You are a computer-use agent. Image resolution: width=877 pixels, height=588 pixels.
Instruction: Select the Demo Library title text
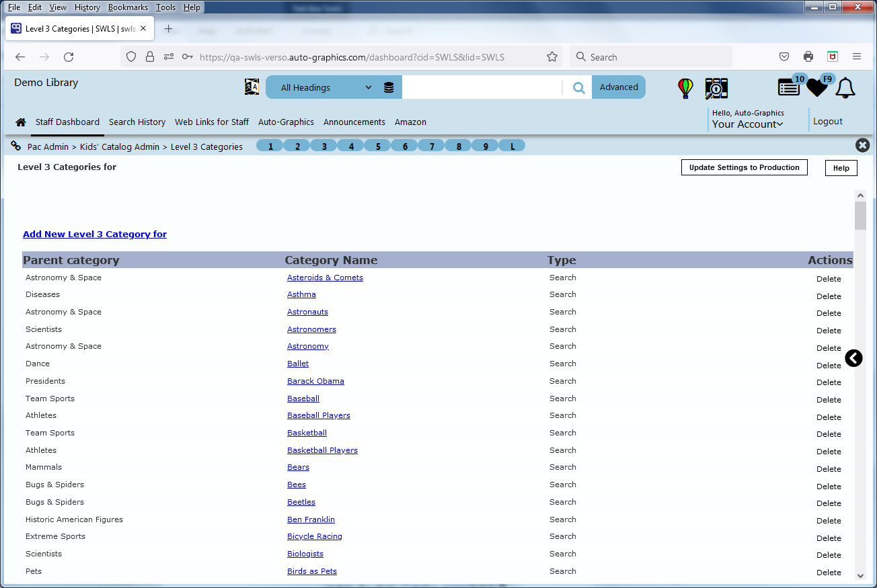click(x=46, y=83)
